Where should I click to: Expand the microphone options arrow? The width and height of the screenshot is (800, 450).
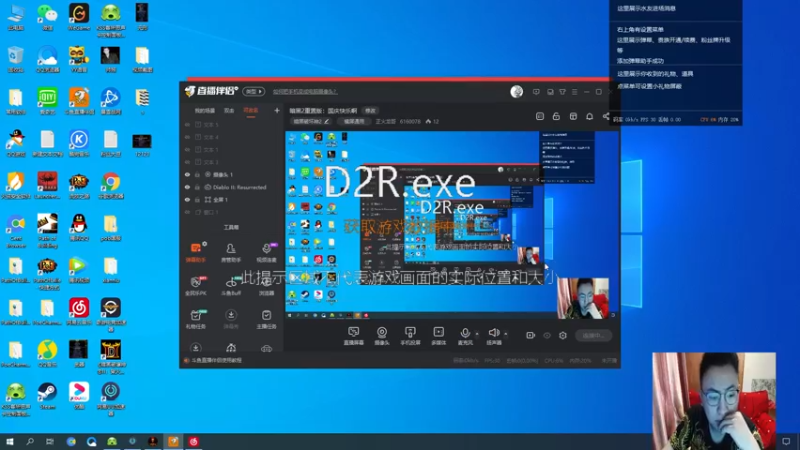[477, 334]
